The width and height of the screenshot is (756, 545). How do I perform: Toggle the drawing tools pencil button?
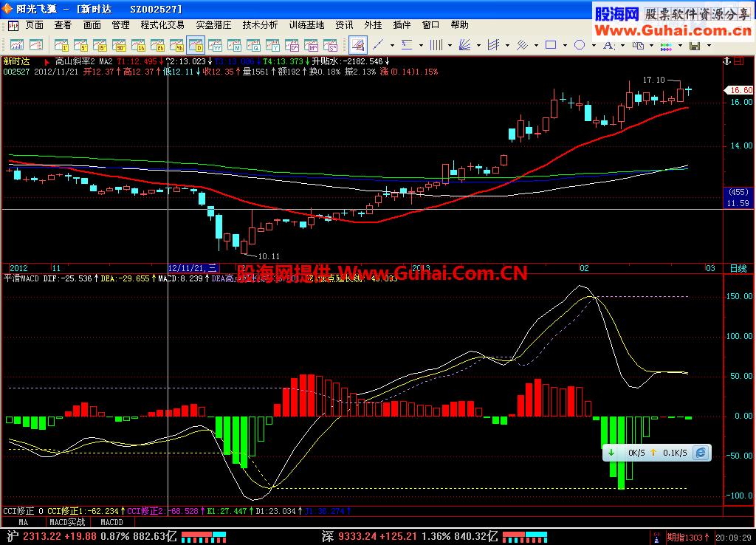[357, 46]
